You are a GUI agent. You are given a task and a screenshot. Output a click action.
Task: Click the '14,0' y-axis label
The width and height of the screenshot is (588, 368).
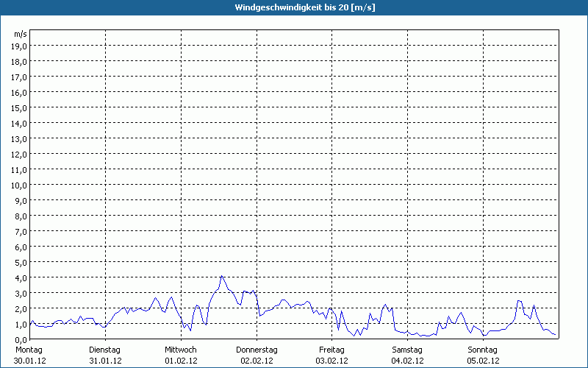pos(19,124)
